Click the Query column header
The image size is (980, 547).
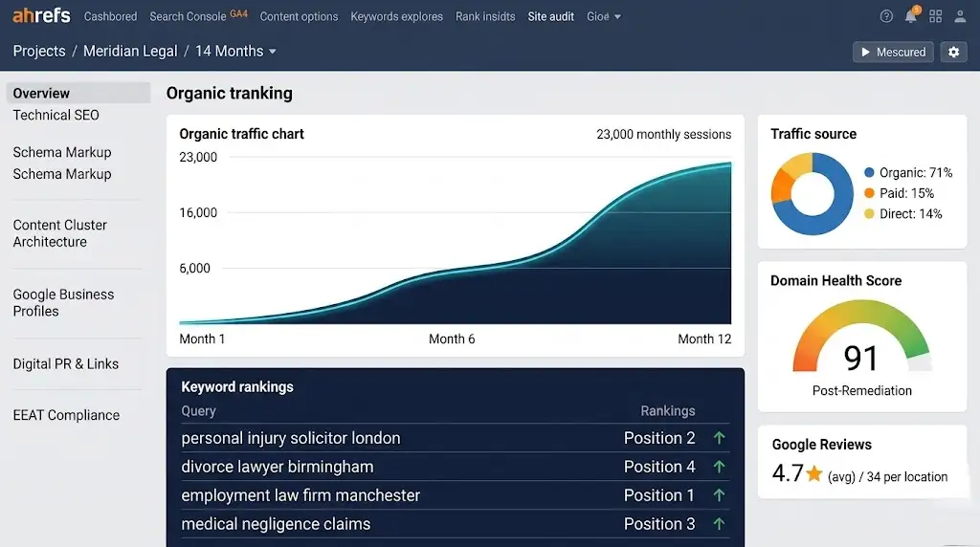tap(198, 411)
